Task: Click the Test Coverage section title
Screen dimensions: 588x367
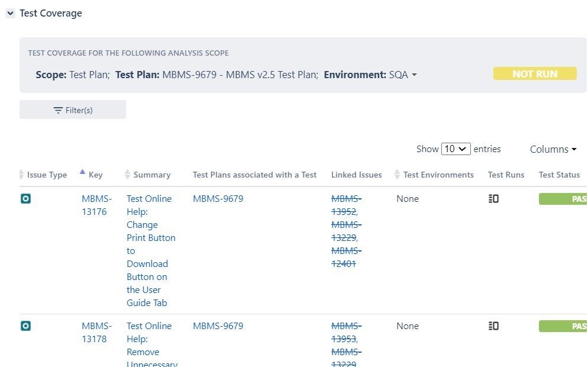Action: click(51, 13)
